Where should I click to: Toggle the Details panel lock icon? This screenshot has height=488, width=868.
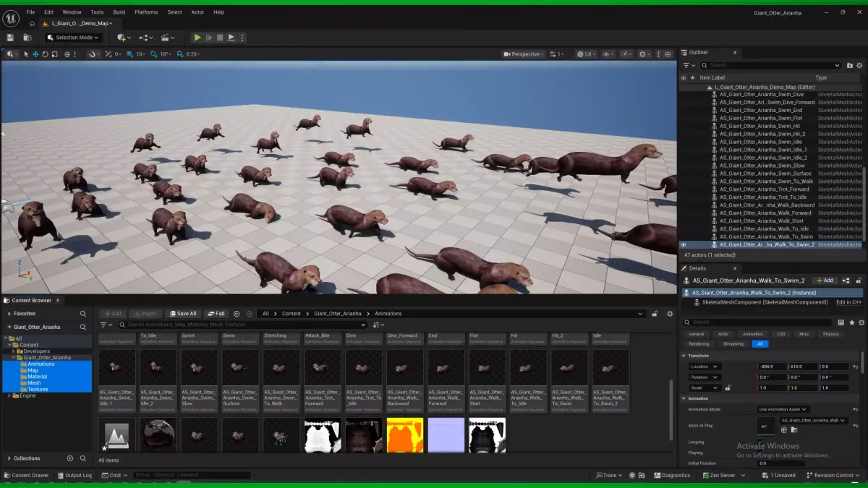859,281
